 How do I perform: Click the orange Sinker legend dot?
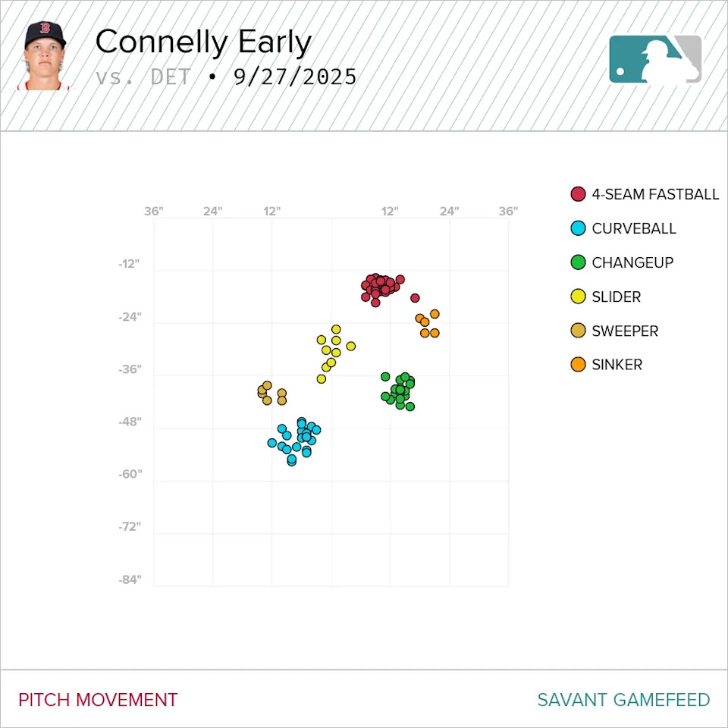(579, 366)
